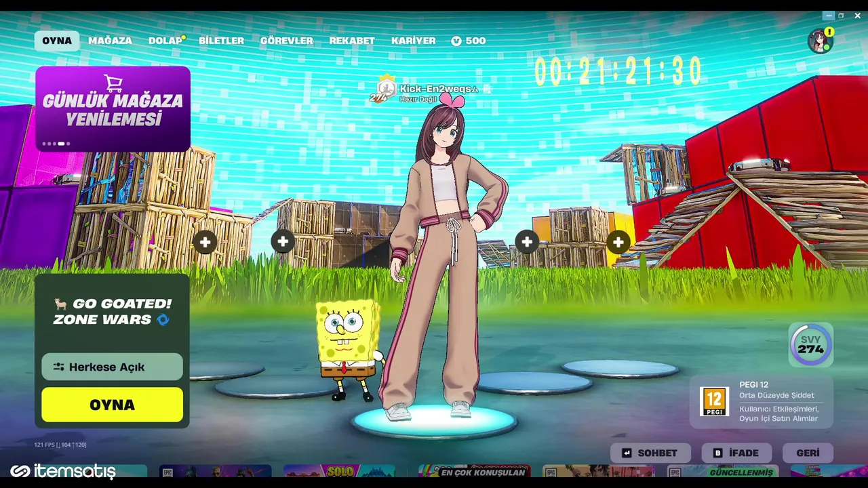Switch to the MAĞAZA tab
This screenshot has width=868, height=488.
click(x=110, y=41)
